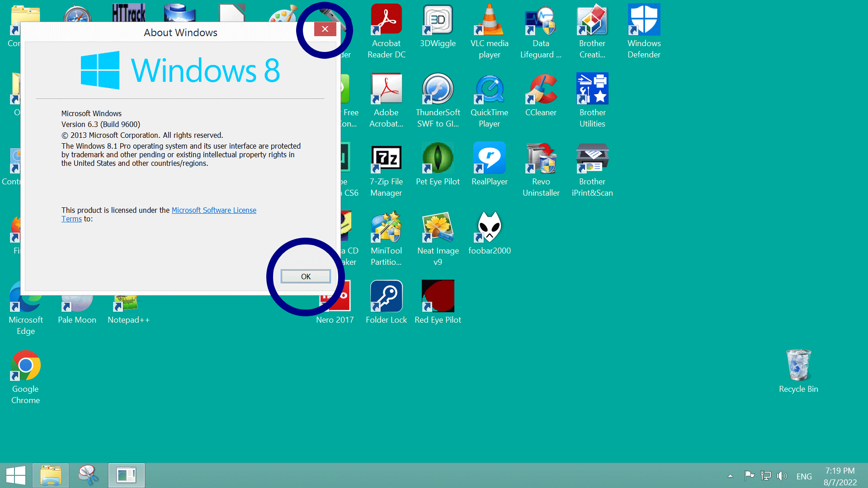Click the Brother Creati... desktop shortcut
This screenshot has width=868, height=488.
(x=592, y=32)
